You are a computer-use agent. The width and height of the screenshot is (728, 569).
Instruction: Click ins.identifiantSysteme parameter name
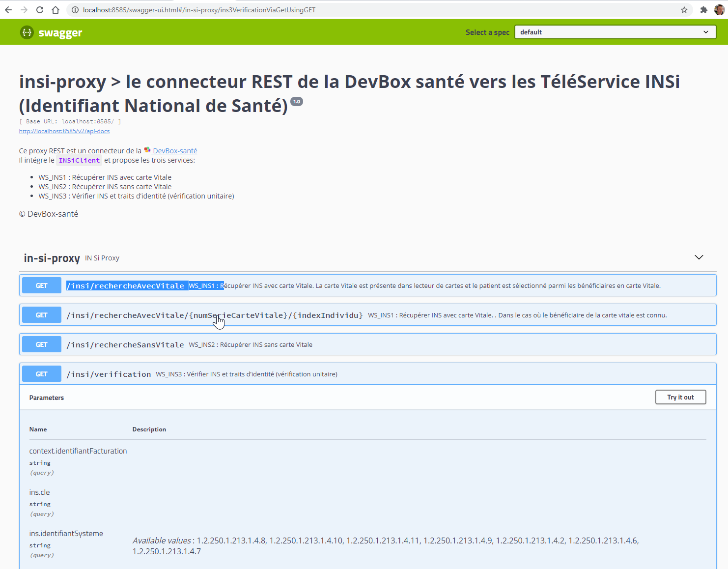(66, 533)
